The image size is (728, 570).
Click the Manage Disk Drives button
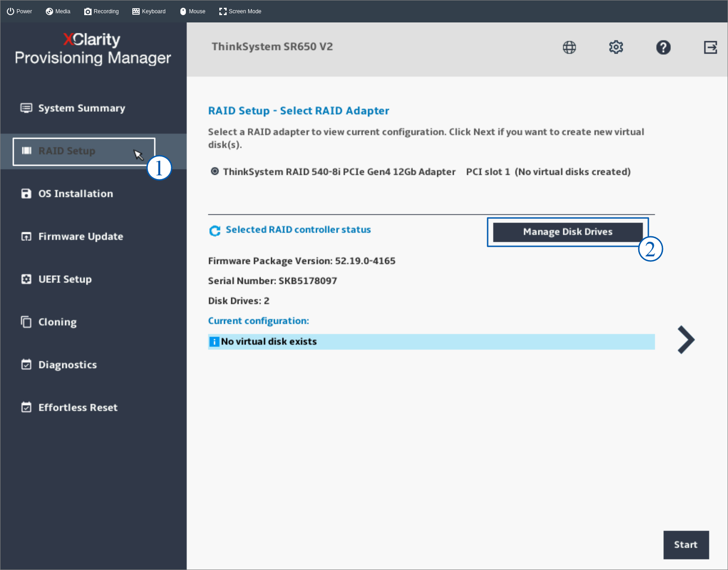point(568,232)
